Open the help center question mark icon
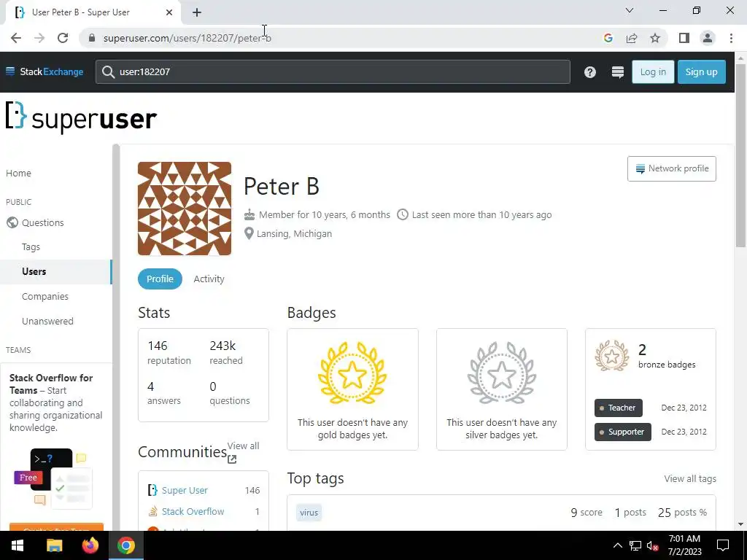 [x=589, y=72]
